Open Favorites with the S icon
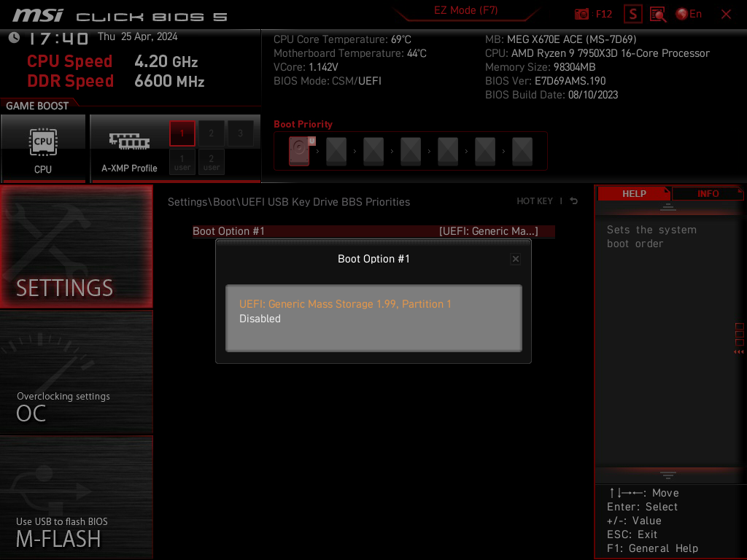The width and height of the screenshot is (747, 560). 632,14
